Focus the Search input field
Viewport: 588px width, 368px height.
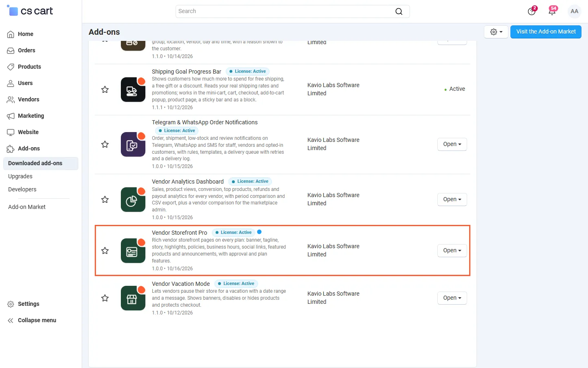click(x=292, y=11)
